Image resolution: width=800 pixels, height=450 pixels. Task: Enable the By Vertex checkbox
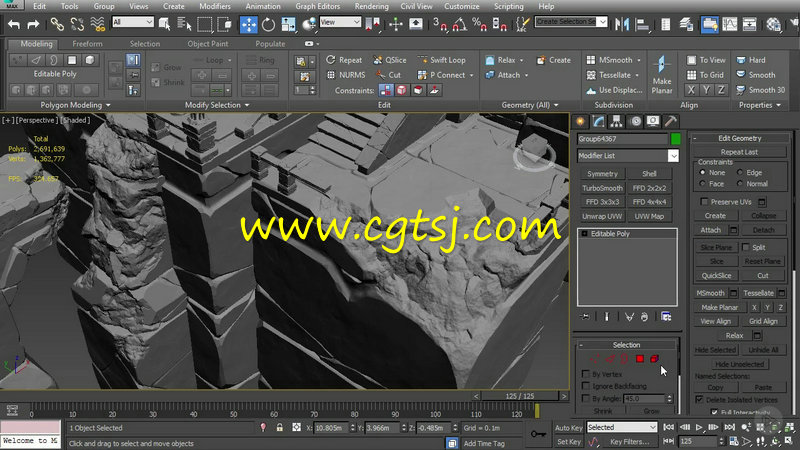coord(586,374)
